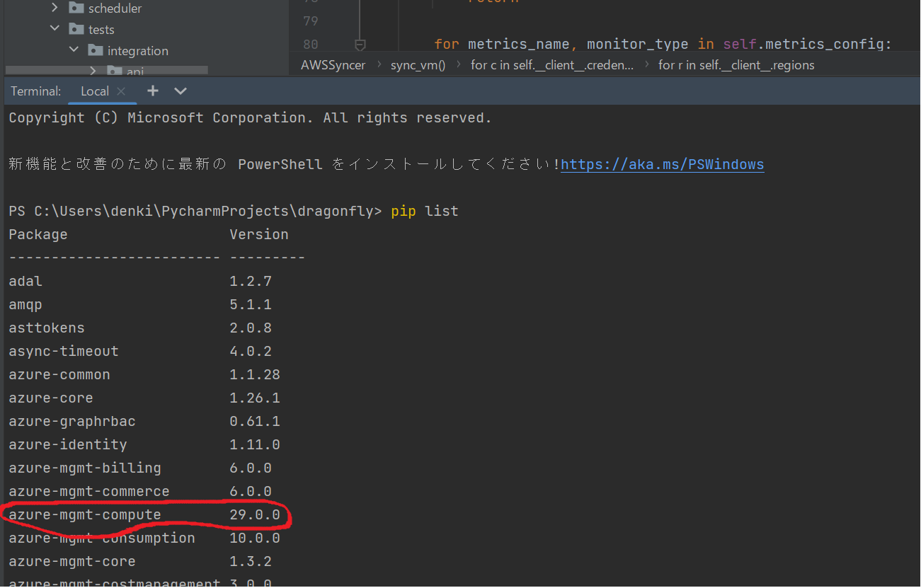This screenshot has height=588, width=921.
Task: Open the aka.ms/PSWindows link
Action: click(x=663, y=165)
